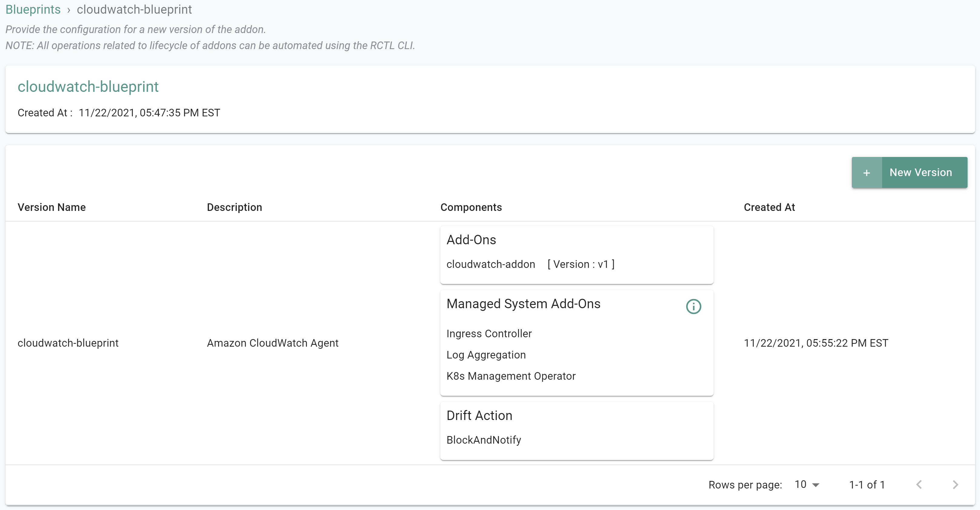Click the cloudwatch-addon entry
This screenshot has width=980, height=510.
(491, 264)
